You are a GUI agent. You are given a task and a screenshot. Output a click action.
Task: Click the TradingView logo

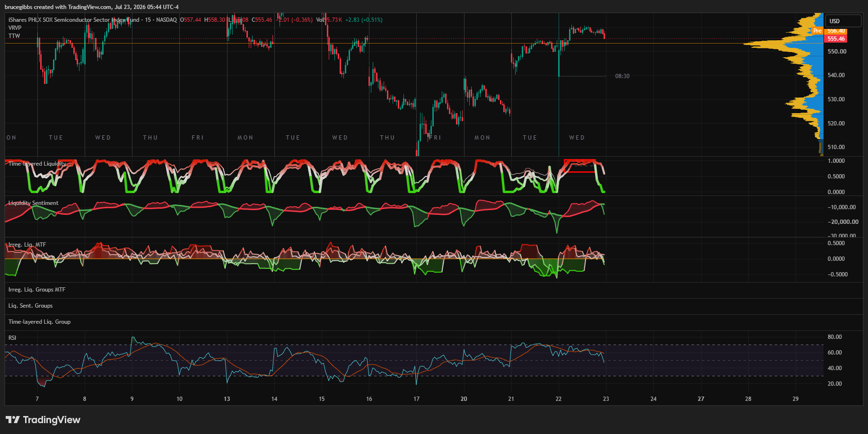[43, 420]
